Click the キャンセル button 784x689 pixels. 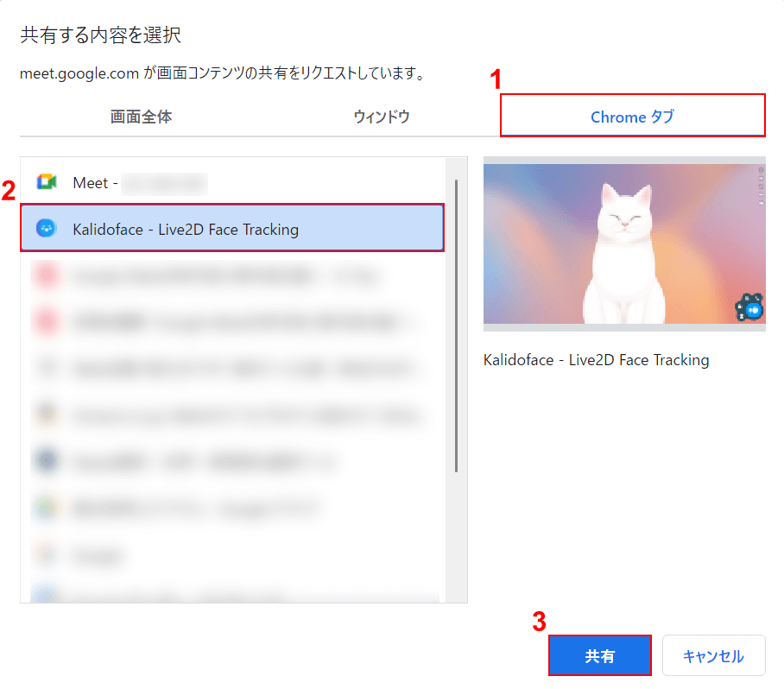713,655
